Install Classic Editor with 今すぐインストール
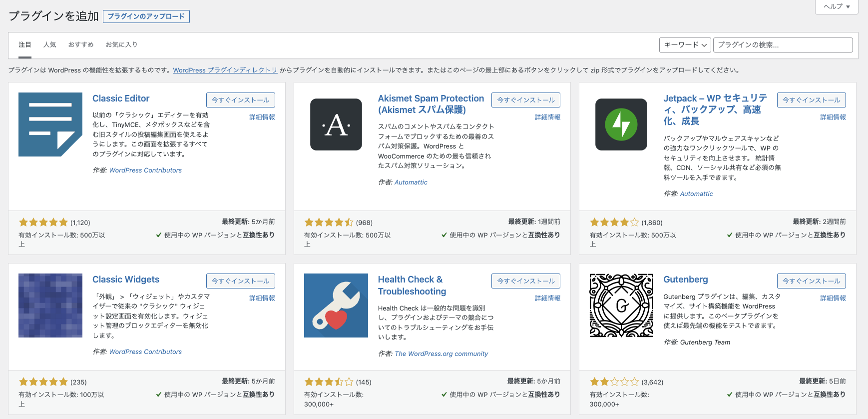Screen dimensions: 868x419 point(241,100)
